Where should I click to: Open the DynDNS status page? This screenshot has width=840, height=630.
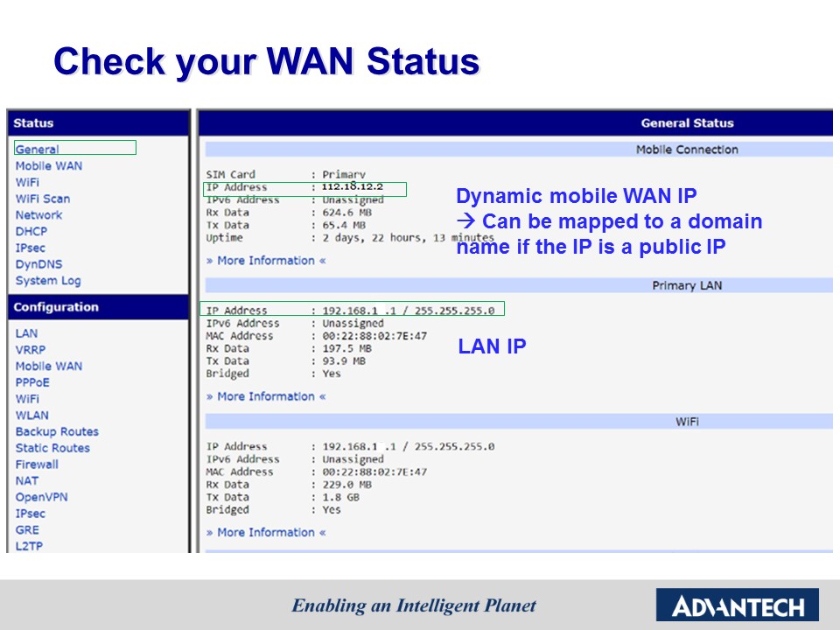pyautogui.click(x=38, y=264)
